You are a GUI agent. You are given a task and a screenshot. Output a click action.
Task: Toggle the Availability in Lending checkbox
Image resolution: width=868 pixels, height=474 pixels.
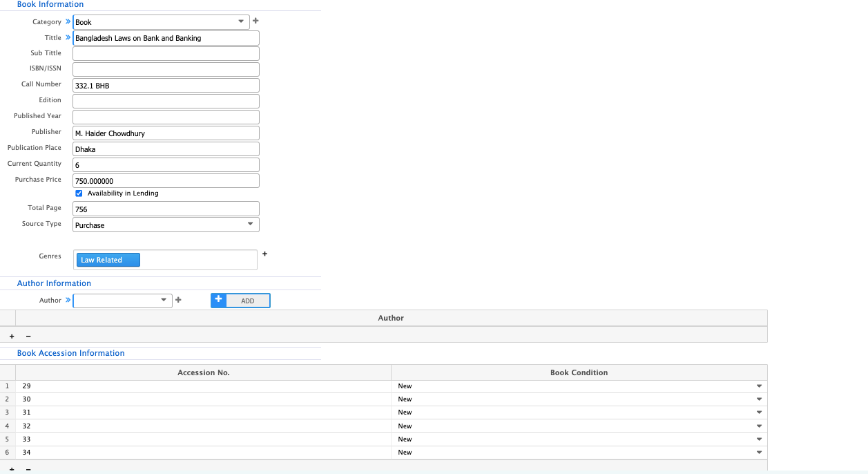pyautogui.click(x=79, y=193)
